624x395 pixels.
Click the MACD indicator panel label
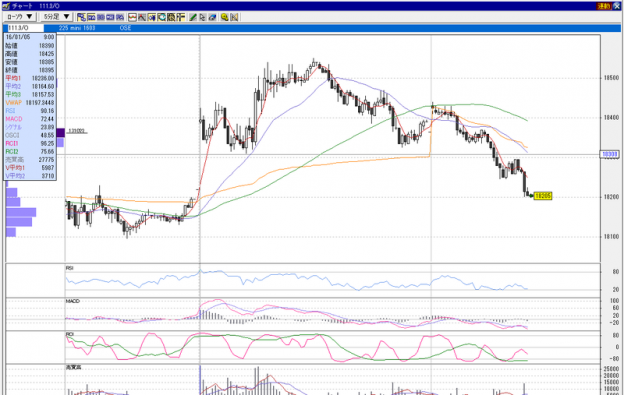pos(72,301)
